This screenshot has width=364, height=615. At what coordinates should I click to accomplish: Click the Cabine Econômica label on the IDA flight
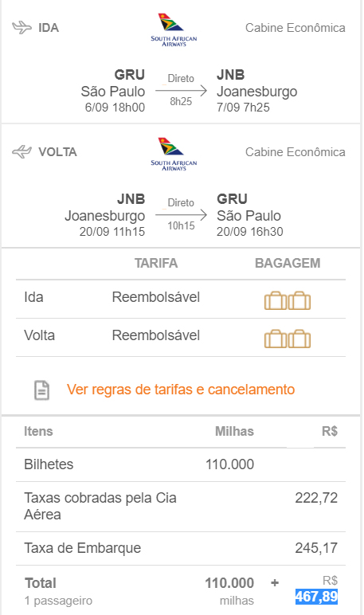pos(296,28)
